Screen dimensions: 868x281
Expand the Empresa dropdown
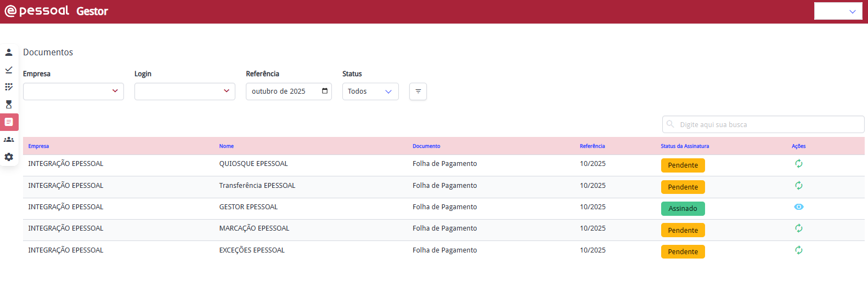tap(74, 91)
